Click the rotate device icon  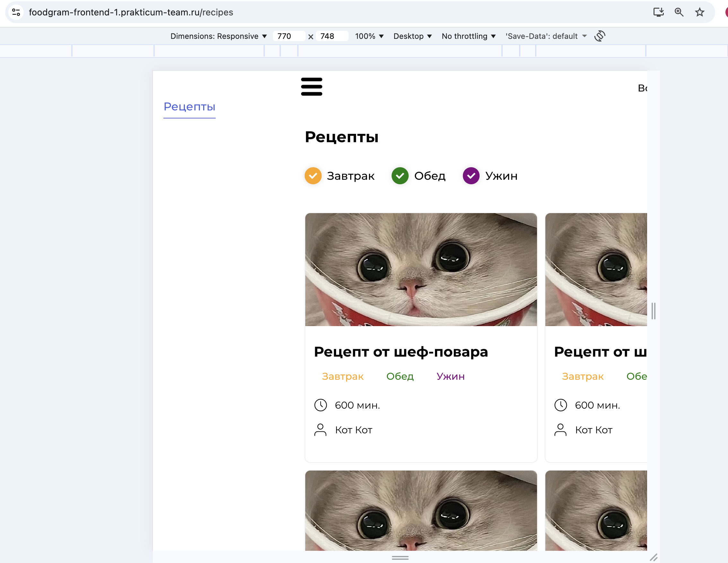pos(599,36)
